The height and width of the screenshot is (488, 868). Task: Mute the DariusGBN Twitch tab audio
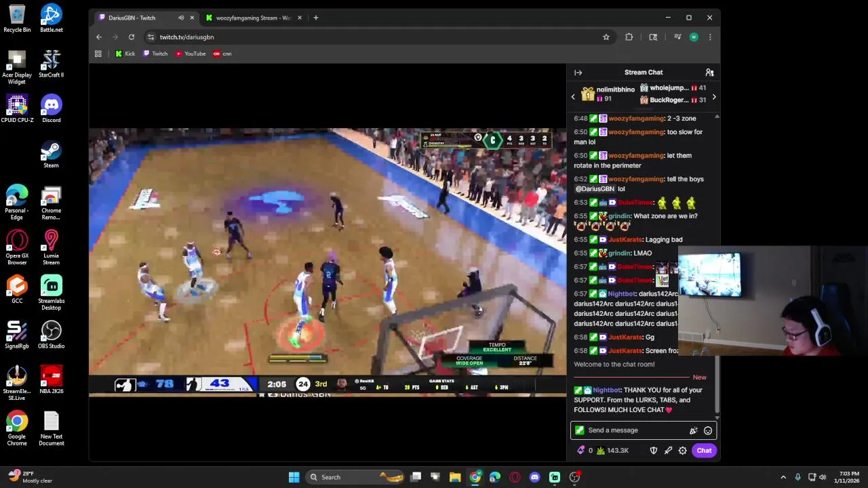[x=180, y=18]
